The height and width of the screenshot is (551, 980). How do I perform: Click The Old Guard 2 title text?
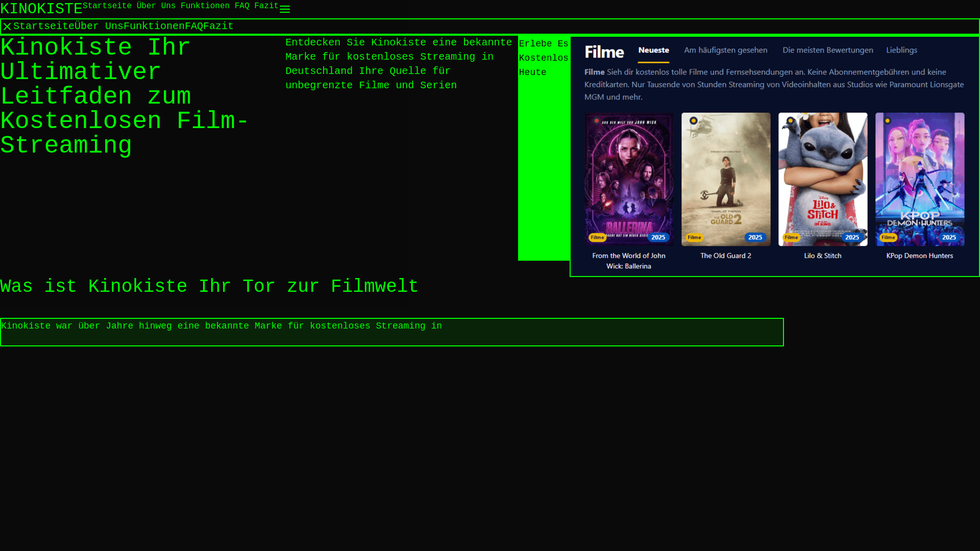726,256
